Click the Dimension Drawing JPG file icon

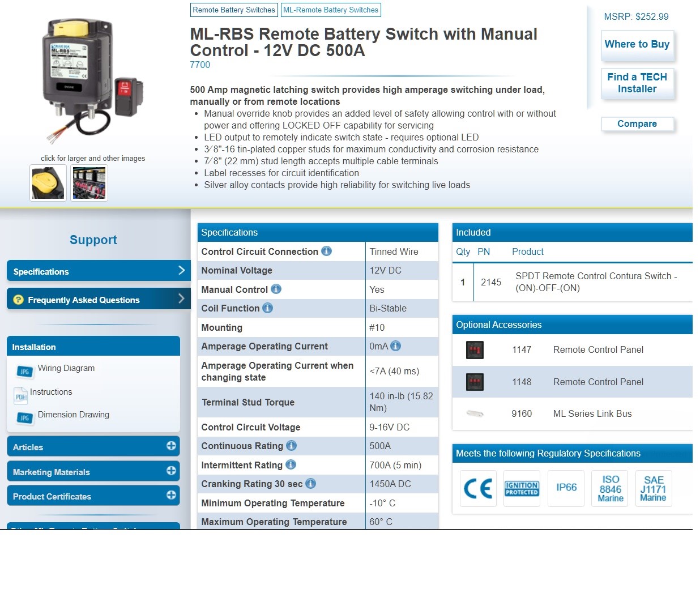(24, 417)
